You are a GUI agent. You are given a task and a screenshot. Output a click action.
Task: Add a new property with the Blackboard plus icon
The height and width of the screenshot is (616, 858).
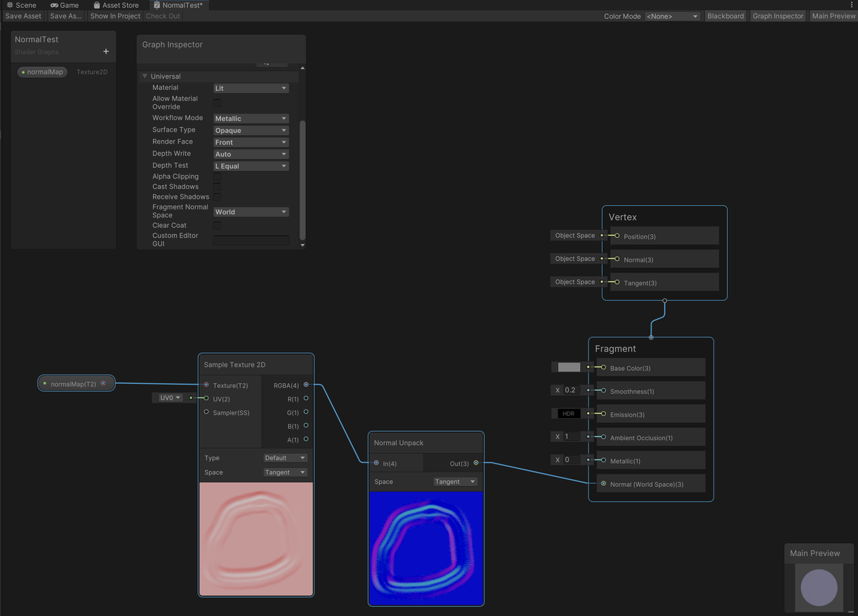click(106, 51)
